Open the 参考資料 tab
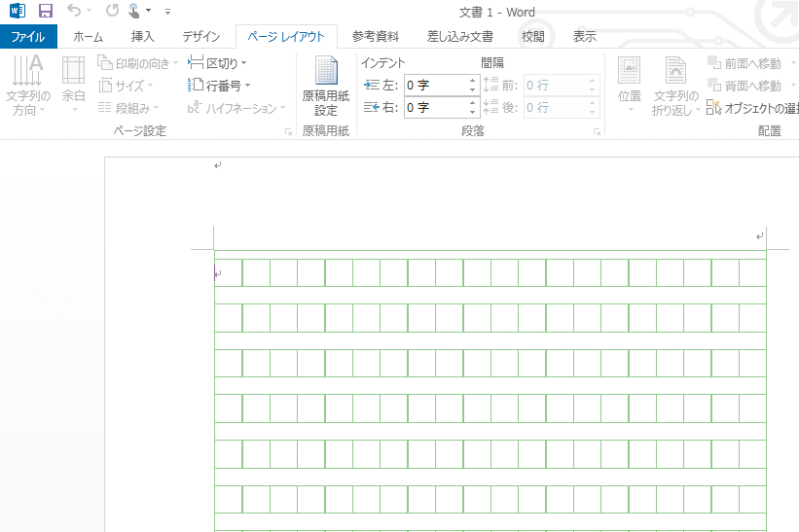The height and width of the screenshot is (532, 799). 376,37
